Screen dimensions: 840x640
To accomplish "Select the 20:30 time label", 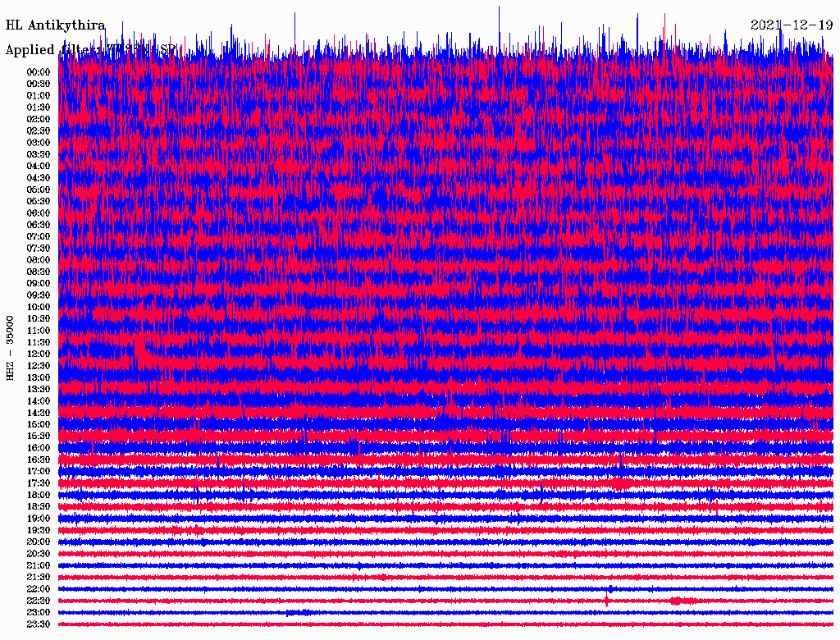I will coord(39,554).
